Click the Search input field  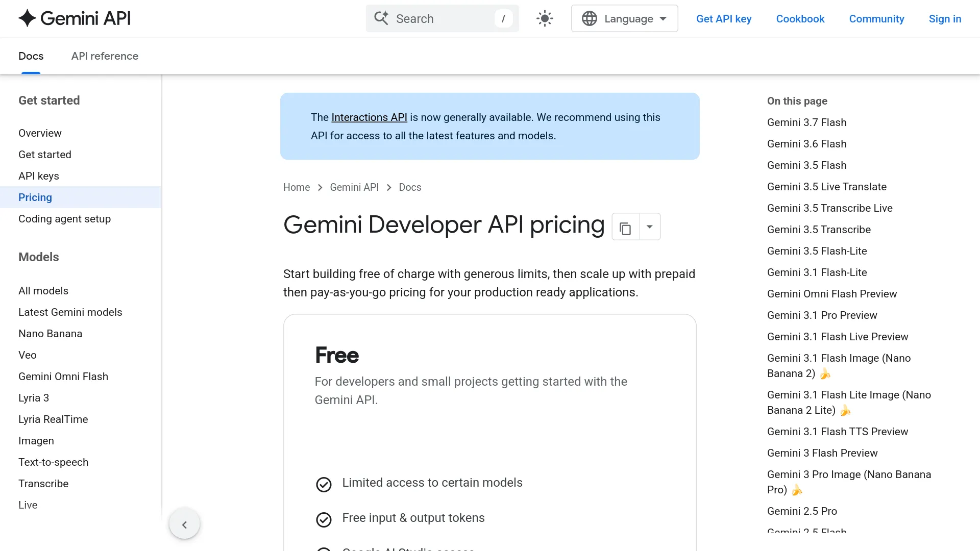[442, 18]
